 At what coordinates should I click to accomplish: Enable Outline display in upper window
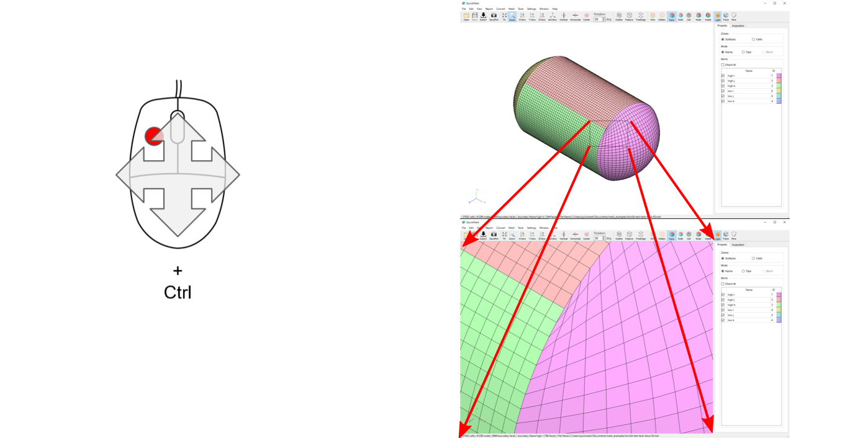pos(619,16)
